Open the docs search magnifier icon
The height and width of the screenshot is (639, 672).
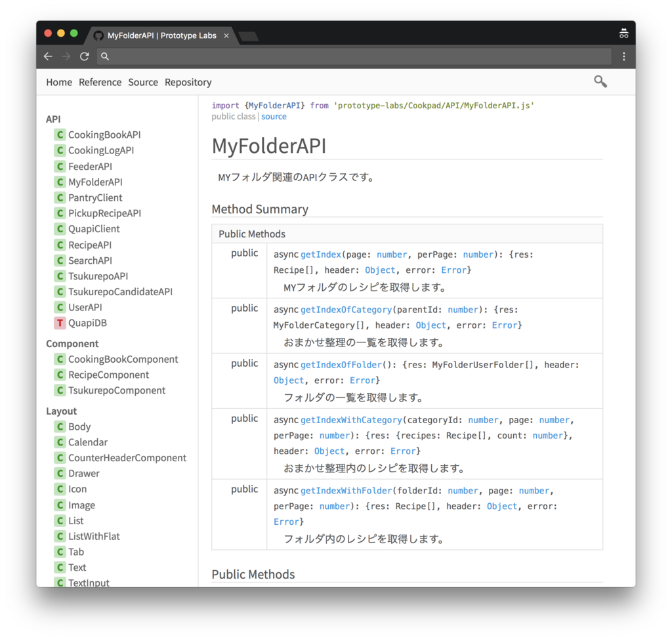(600, 81)
